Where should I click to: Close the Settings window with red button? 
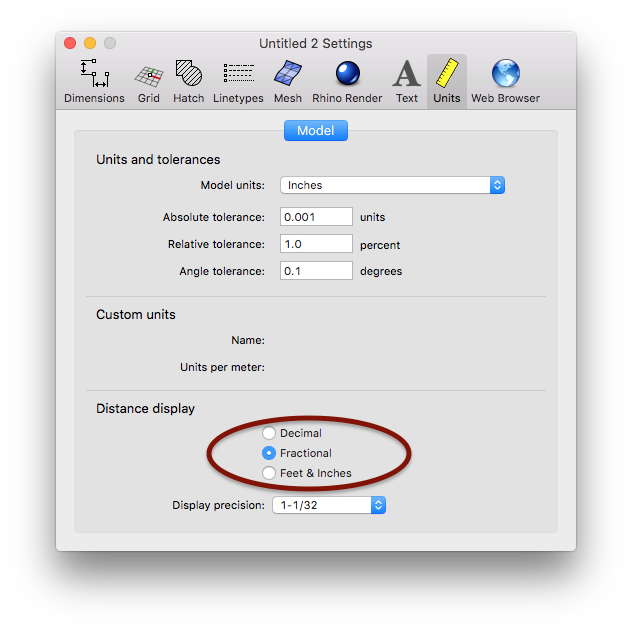coord(70,43)
